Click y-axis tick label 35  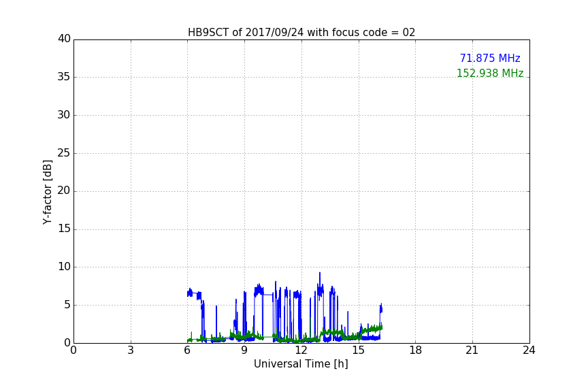click(x=64, y=77)
